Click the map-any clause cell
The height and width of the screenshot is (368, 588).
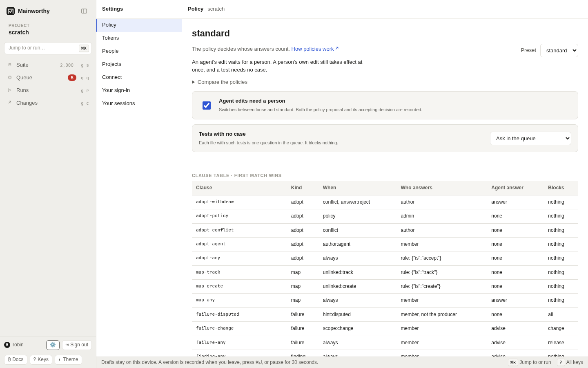[x=239, y=300]
